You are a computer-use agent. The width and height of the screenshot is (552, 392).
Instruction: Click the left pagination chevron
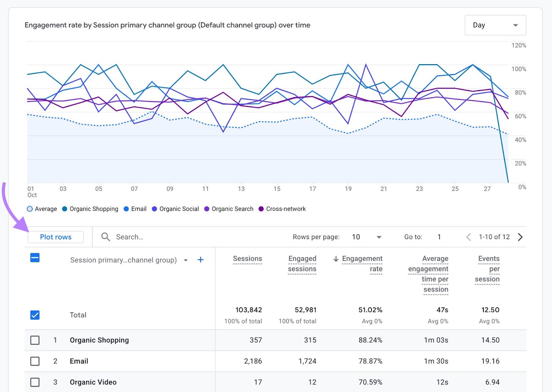tap(469, 237)
